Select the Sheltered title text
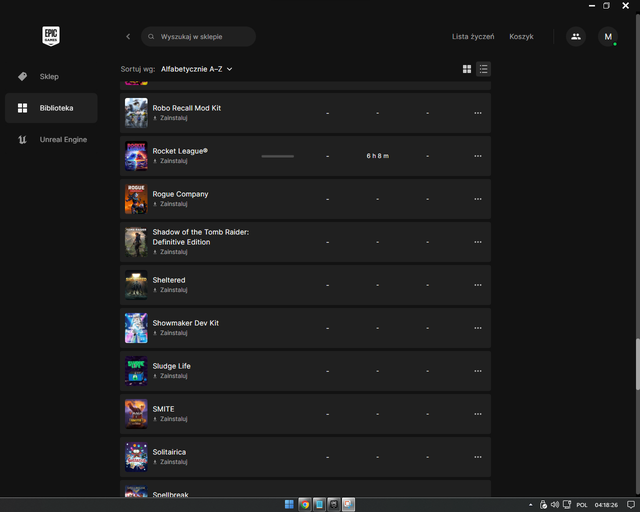 point(169,280)
